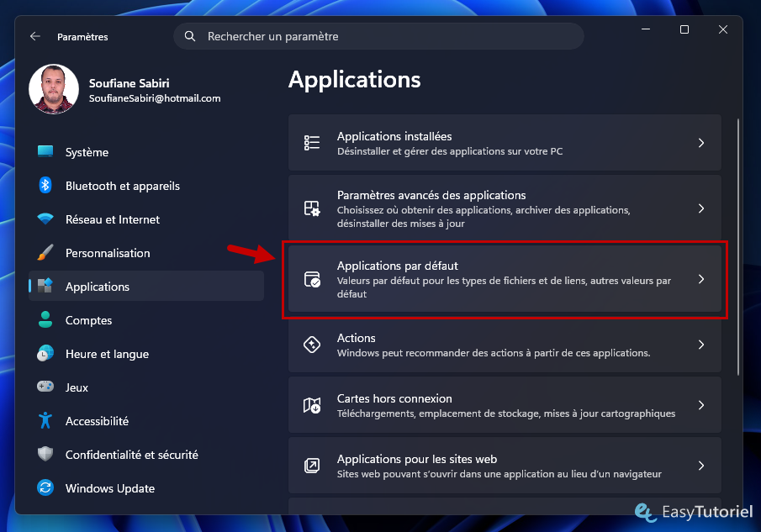Click the SoufianeSabiri@hotmail.com email
Viewport: 761px width, 532px height.
(155, 98)
